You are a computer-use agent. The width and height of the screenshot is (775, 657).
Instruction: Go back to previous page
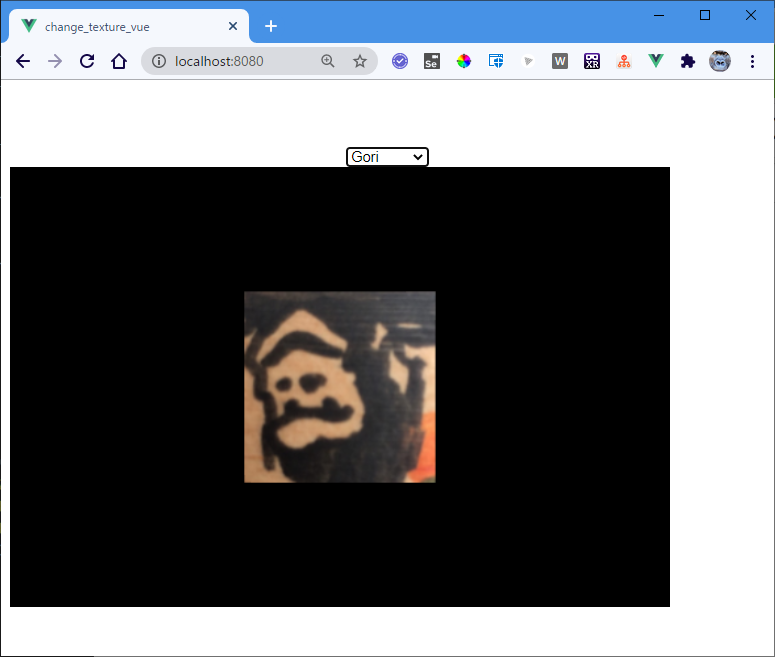23,61
